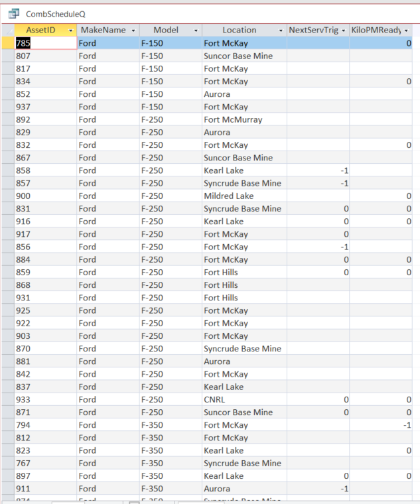
Task: Click the KiloPMReady cell for asset 794
Action: (x=381, y=425)
